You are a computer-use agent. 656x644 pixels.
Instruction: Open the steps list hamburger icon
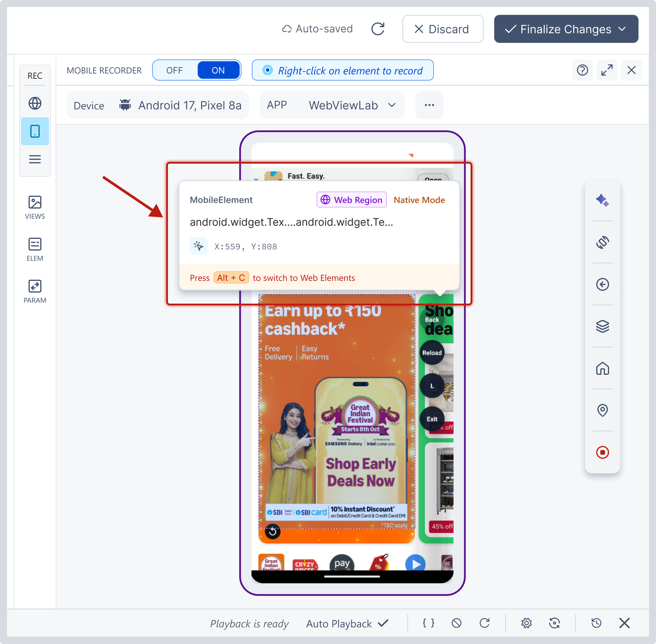[35, 159]
